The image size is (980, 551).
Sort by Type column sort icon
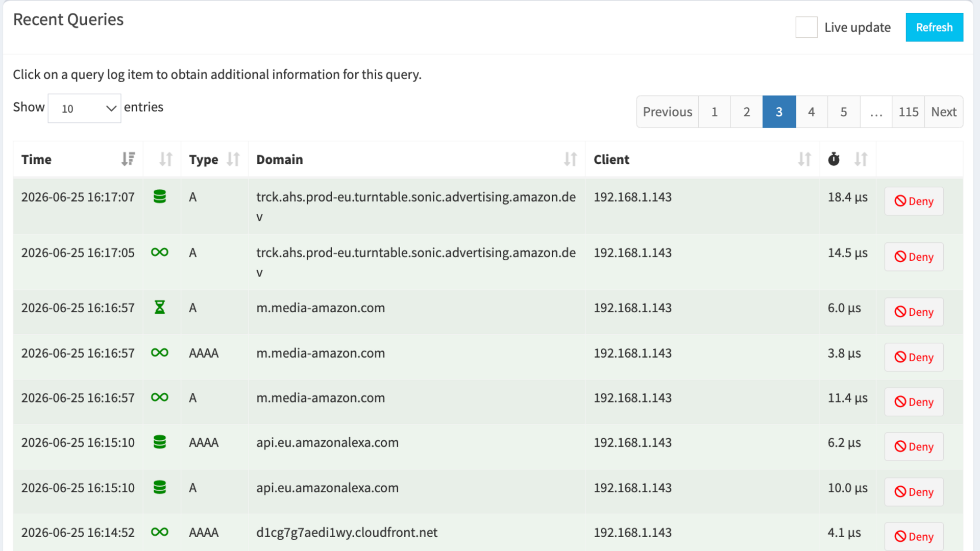pyautogui.click(x=233, y=159)
